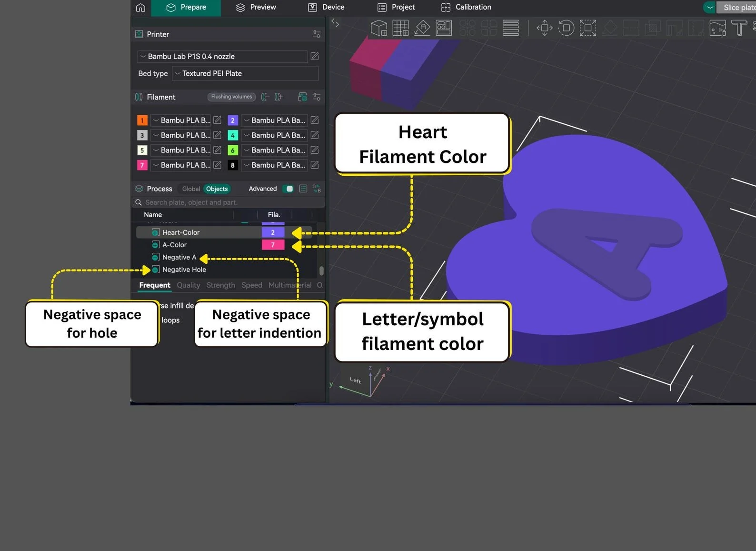Click the Add object cube icon
This screenshot has height=551, width=756.
(x=378, y=28)
